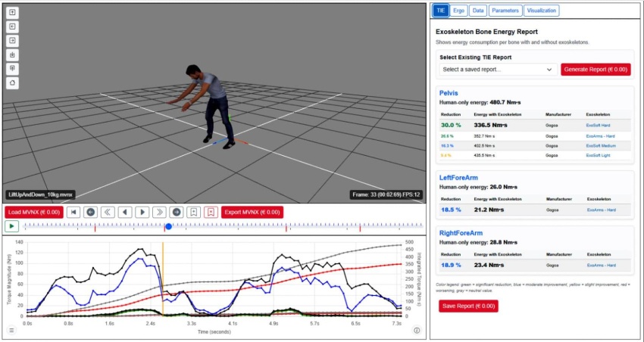
Task: Click the up-arrow view icon at top
Action: click(12, 12)
